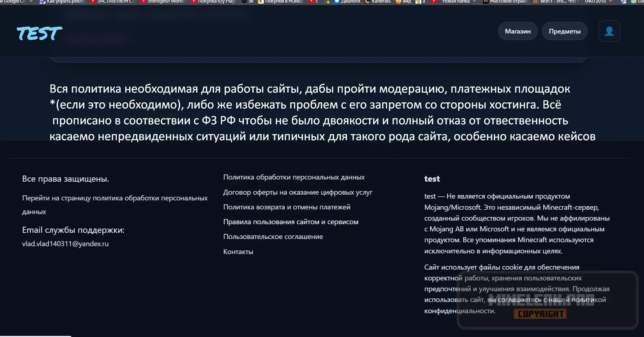Viewport: 644px width, 337px height.
Task: Open the Предметы page
Action: click(x=564, y=31)
